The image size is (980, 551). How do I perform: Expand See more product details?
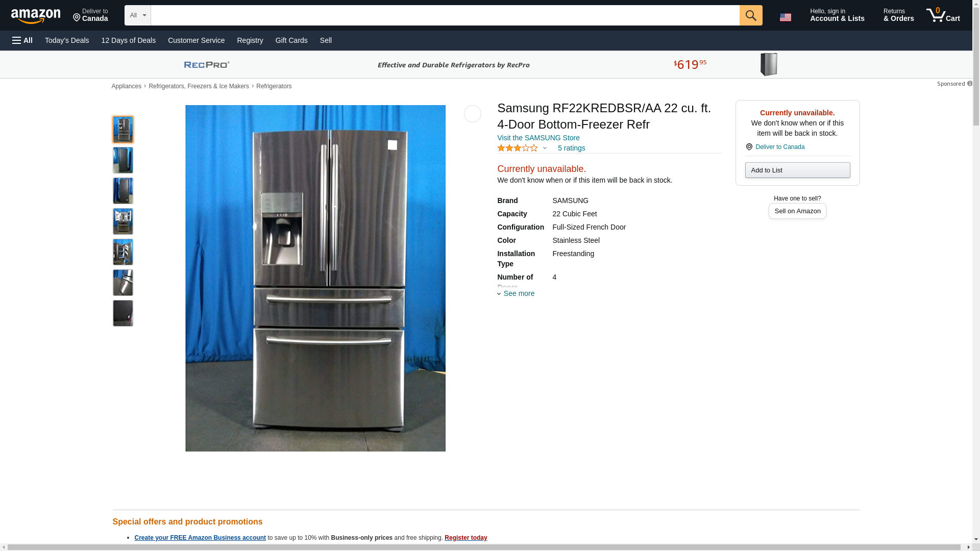516,293
